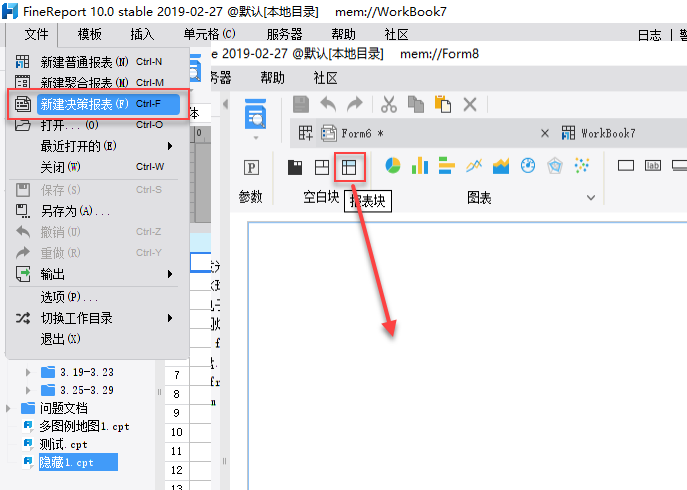
Task: Open the 社区 menu in main window
Action: [396, 34]
